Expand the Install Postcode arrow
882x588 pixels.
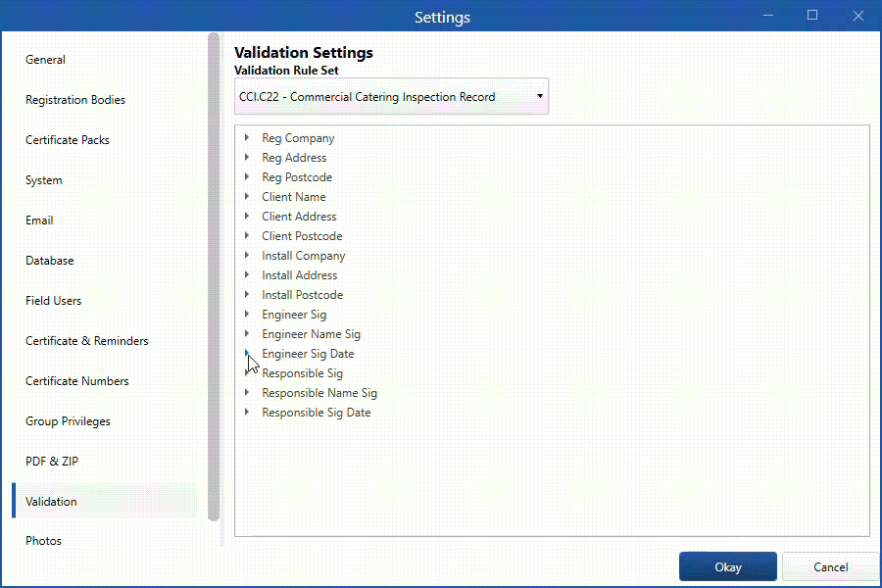coord(247,295)
